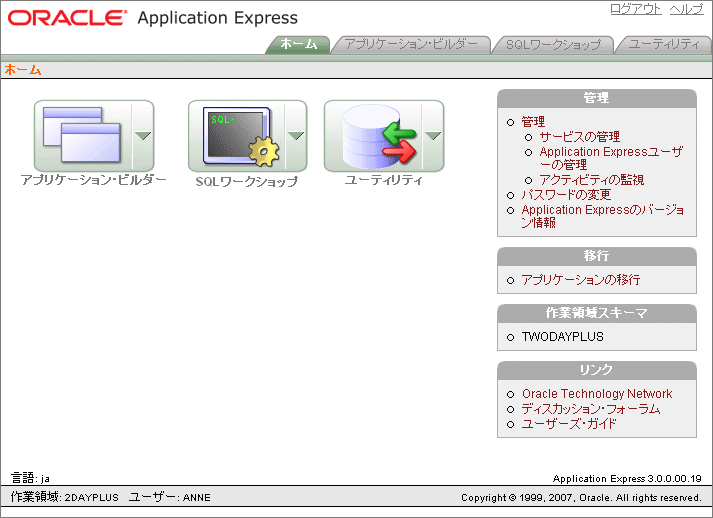Open the ヘルプ link
Viewport: 713px width, 518px height.
pos(686,9)
